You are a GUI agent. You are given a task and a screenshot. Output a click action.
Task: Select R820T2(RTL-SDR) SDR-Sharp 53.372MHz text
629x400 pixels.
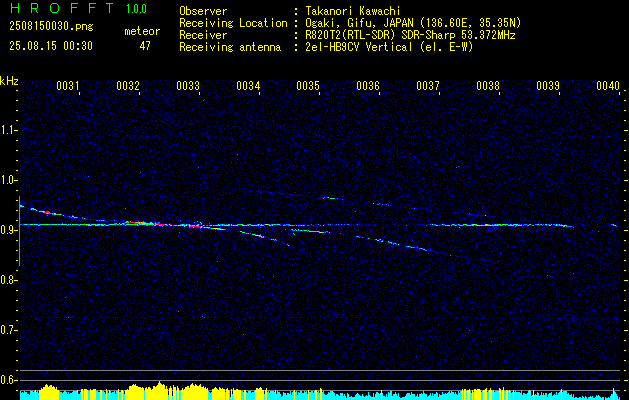click(410, 35)
